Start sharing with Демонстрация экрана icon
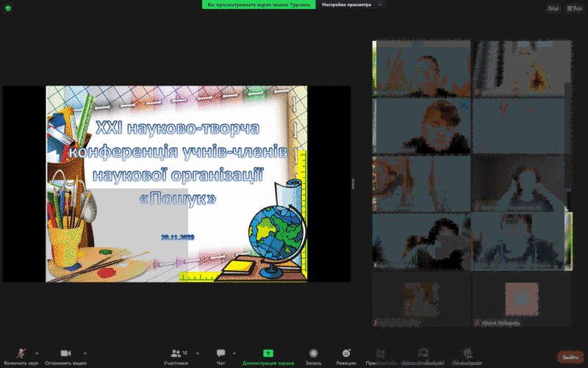588x368 pixels. [x=268, y=353]
